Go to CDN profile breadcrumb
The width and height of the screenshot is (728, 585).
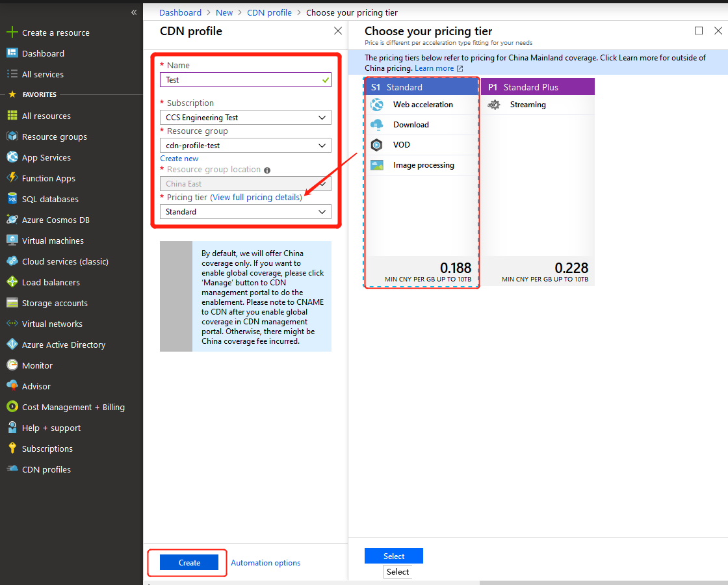click(x=269, y=12)
